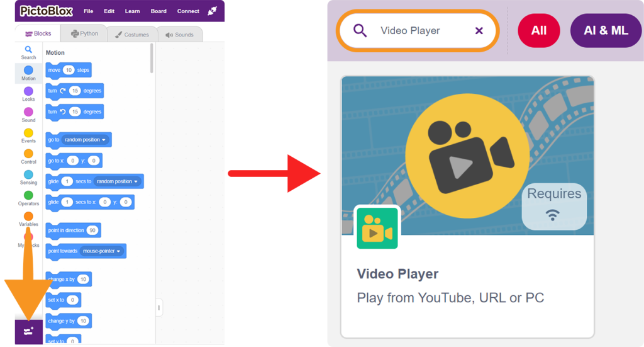Open 'random position' dropdown in glide block

click(118, 181)
